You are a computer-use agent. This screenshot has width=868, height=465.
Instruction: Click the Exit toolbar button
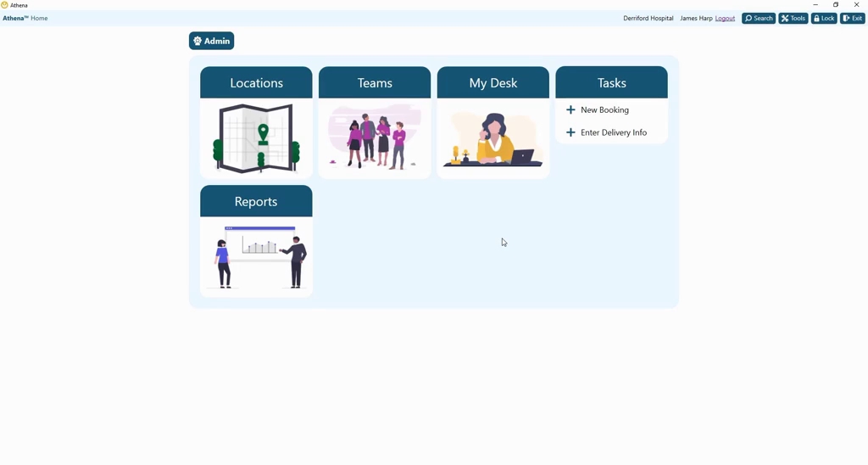pos(852,19)
